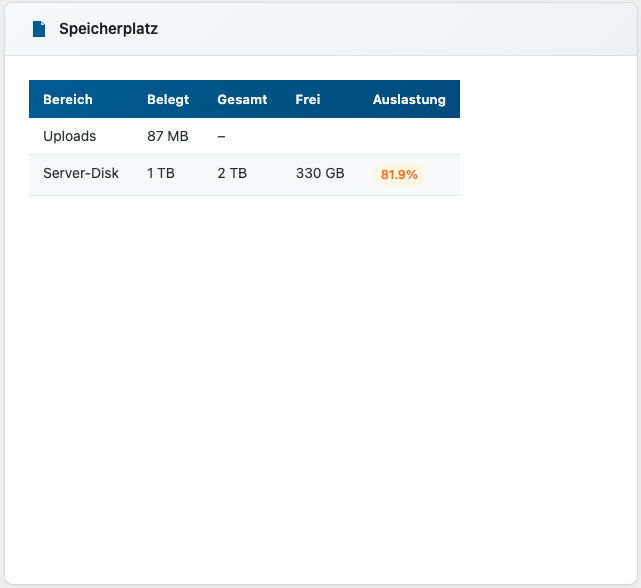
Task: Click the Gesamt column header
Action: [x=242, y=99]
